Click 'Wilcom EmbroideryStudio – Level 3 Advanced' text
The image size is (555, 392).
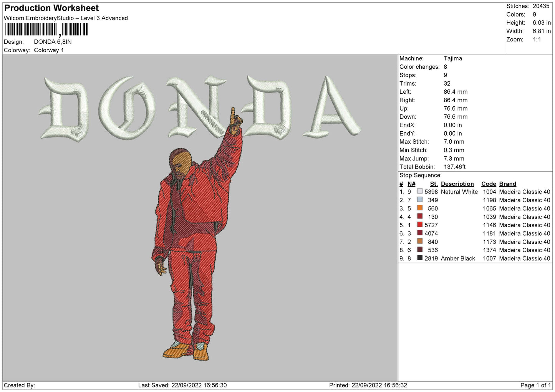click(x=66, y=18)
